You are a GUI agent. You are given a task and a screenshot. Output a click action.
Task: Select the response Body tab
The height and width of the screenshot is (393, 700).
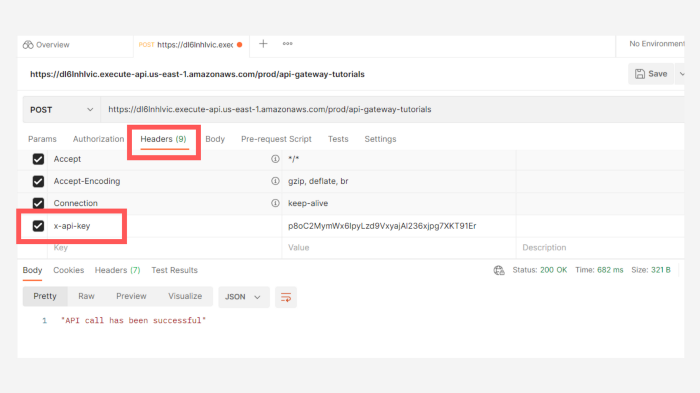(x=32, y=270)
